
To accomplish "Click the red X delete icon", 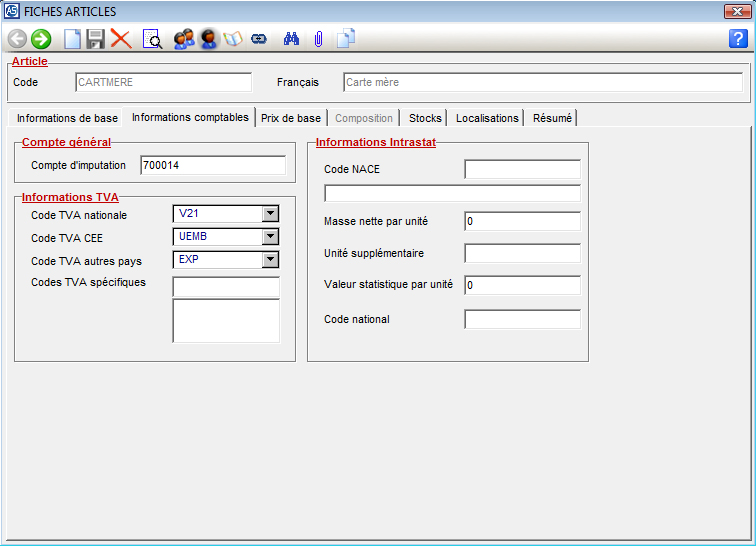I will pos(121,39).
